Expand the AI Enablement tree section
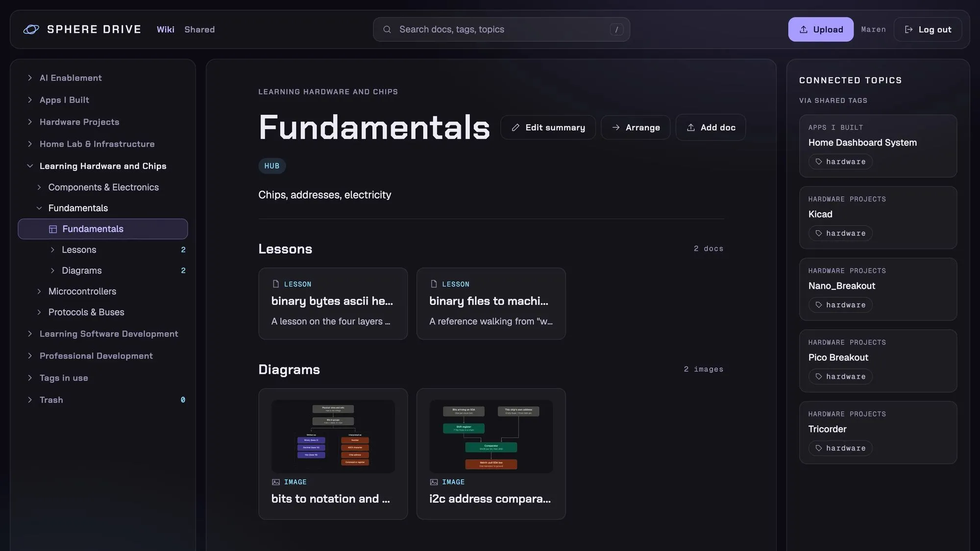Image resolution: width=980 pixels, height=551 pixels. click(30, 78)
